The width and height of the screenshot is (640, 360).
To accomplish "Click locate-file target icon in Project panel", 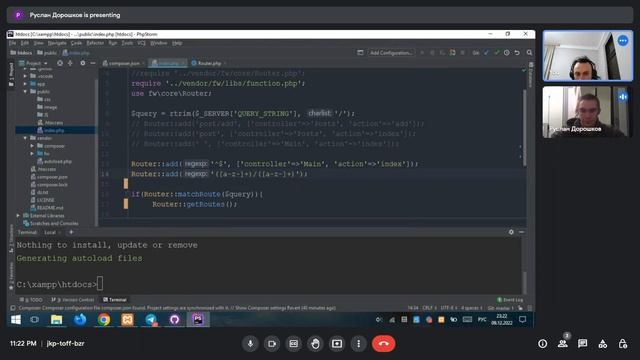I will point(60,63).
